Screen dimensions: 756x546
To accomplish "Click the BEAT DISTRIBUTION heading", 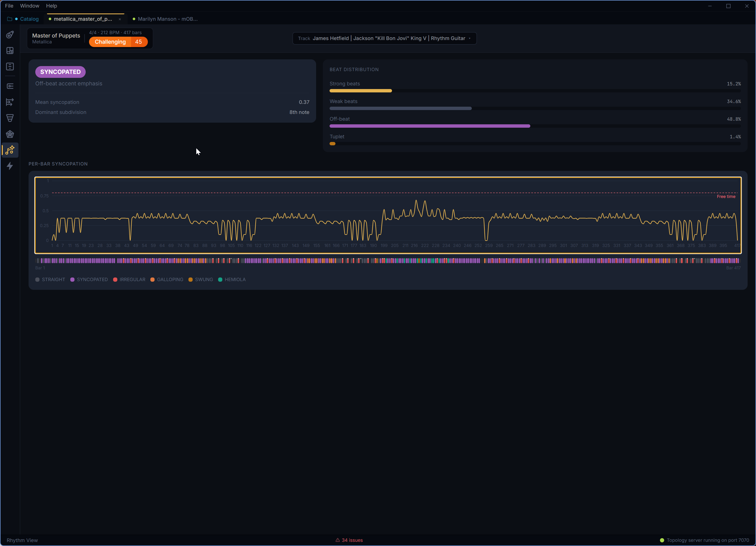I will coord(354,69).
